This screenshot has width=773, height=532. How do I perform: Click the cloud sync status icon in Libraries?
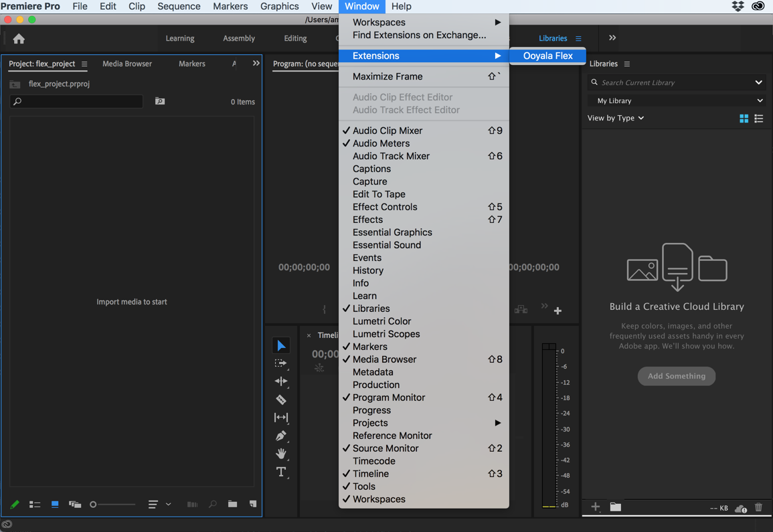point(740,509)
